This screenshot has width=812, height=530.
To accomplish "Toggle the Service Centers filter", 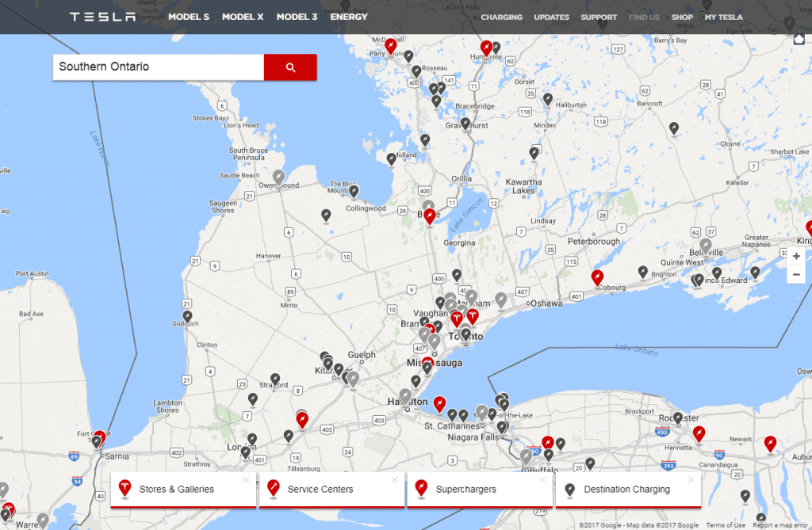I will coord(331,489).
